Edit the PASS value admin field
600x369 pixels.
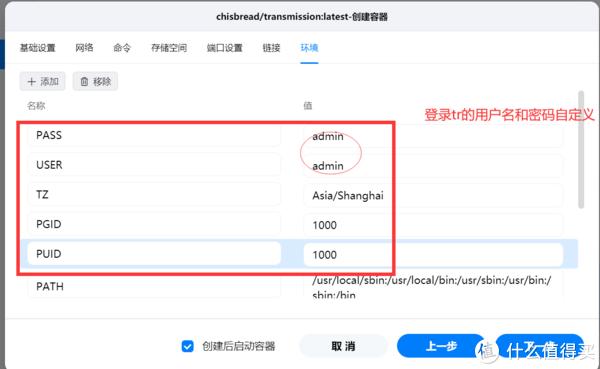[x=433, y=136]
